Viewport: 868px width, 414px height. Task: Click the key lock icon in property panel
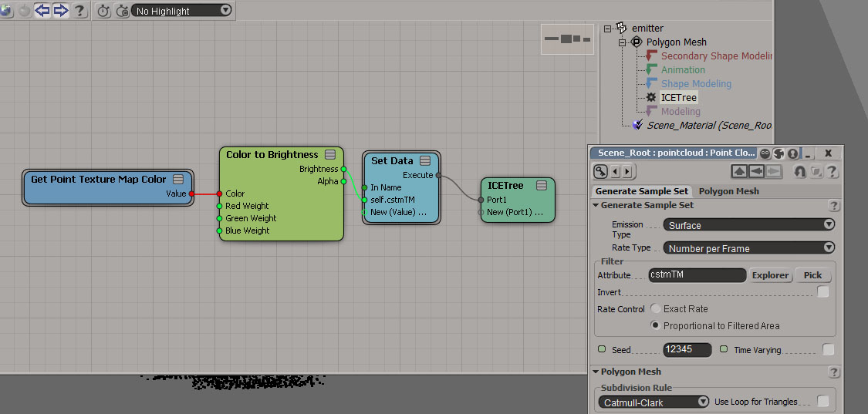pos(600,171)
